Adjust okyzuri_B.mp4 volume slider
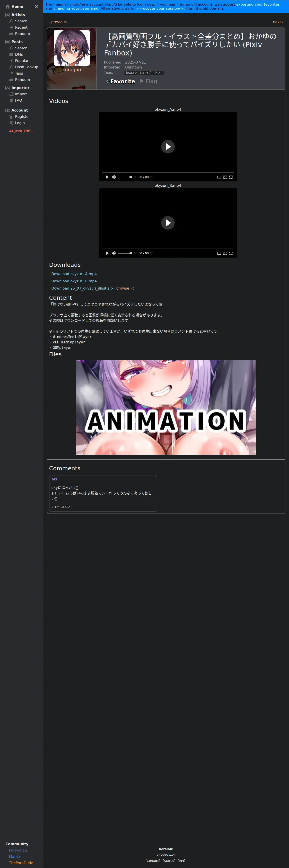This screenshot has height=868, width=289. (125, 253)
